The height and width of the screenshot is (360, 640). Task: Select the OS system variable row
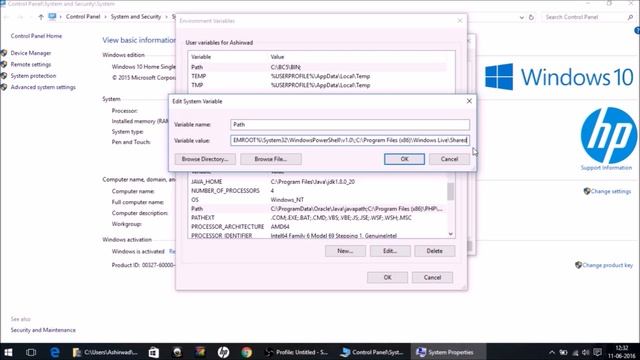(x=318, y=200)
